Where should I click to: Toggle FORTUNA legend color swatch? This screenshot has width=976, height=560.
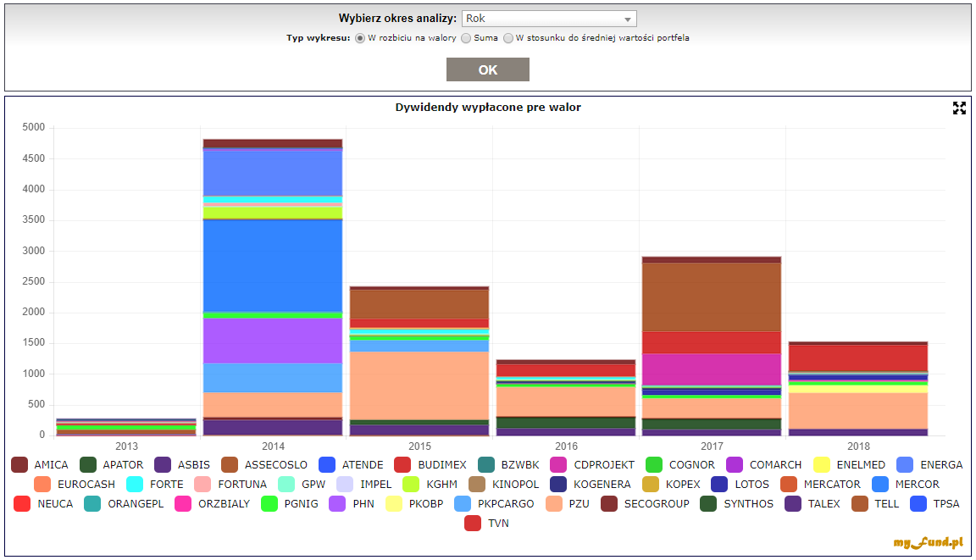pyautogui.click(x=202, y=484)
